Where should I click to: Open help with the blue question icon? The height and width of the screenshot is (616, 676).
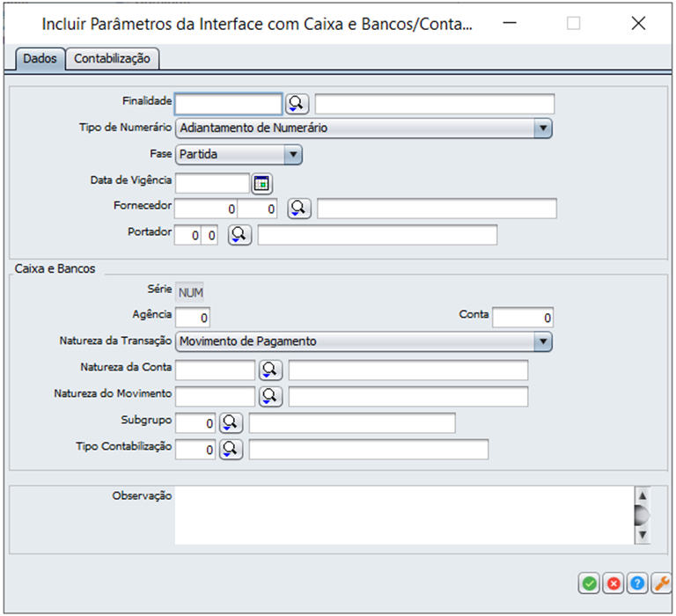click(636, 583)
